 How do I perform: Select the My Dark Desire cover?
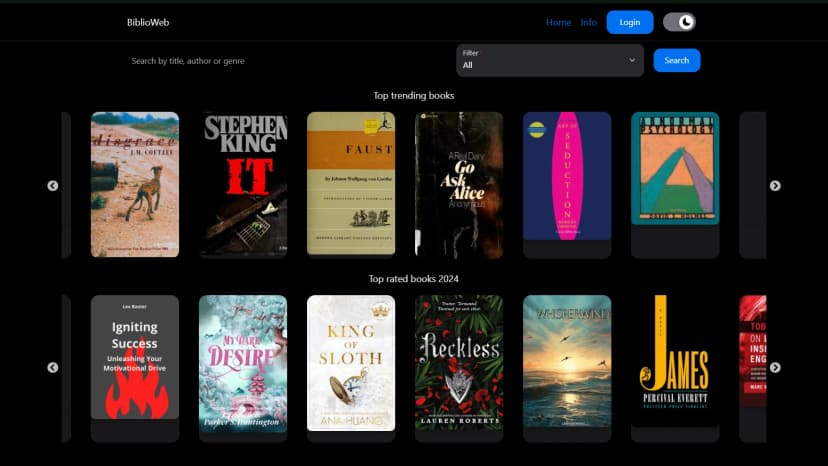pos(243,364)
